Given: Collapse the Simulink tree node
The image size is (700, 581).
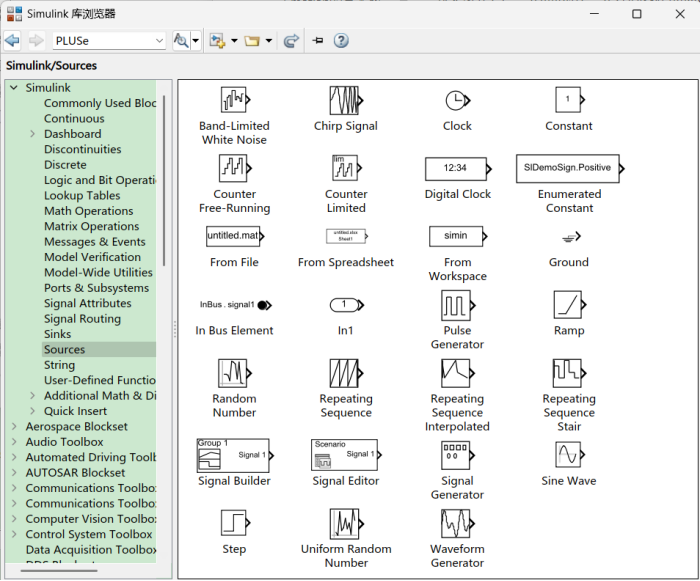Looking at the screenshot, I should tap(14, 88).
